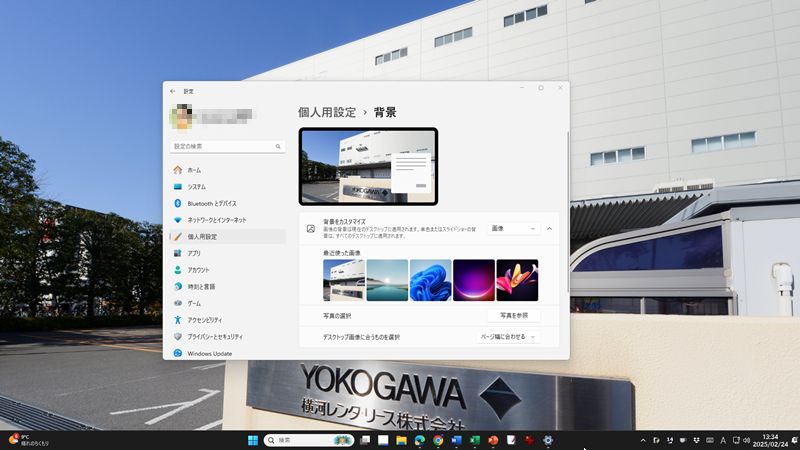
Task: Click the network display tray icon
Action: pyautogui.click(x=736, y=440)
